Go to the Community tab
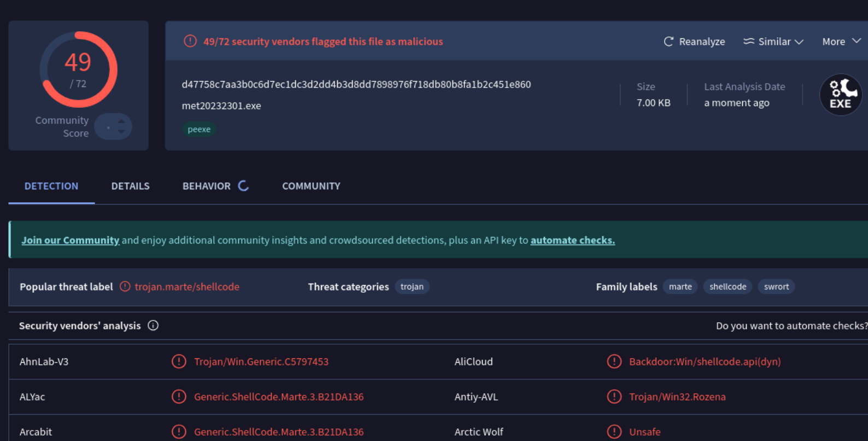868x441 pixels. tap(311, 186)
